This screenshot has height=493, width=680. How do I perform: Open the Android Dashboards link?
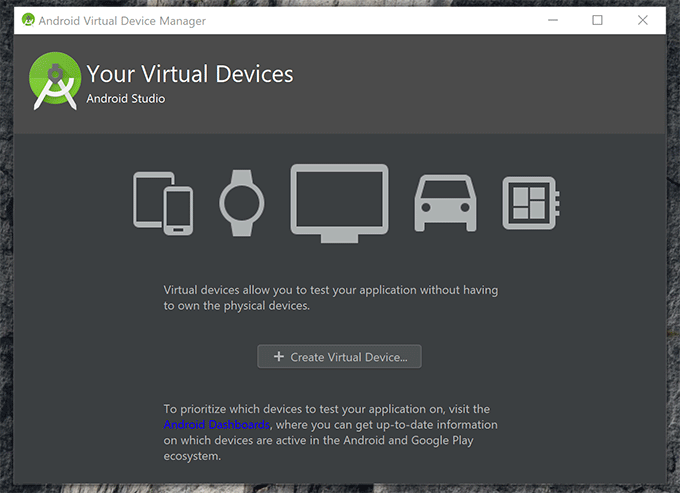(216, 424)
